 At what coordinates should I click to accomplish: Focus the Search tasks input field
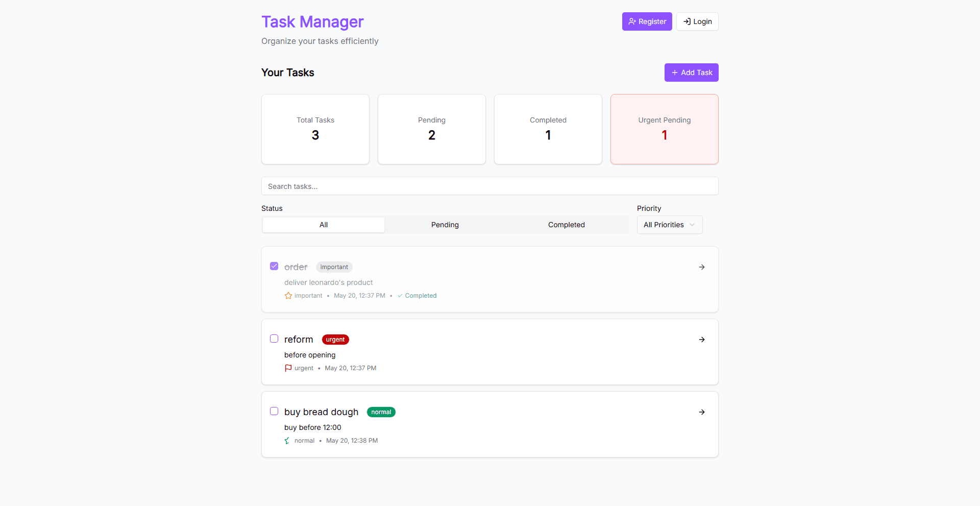(489, 186)
